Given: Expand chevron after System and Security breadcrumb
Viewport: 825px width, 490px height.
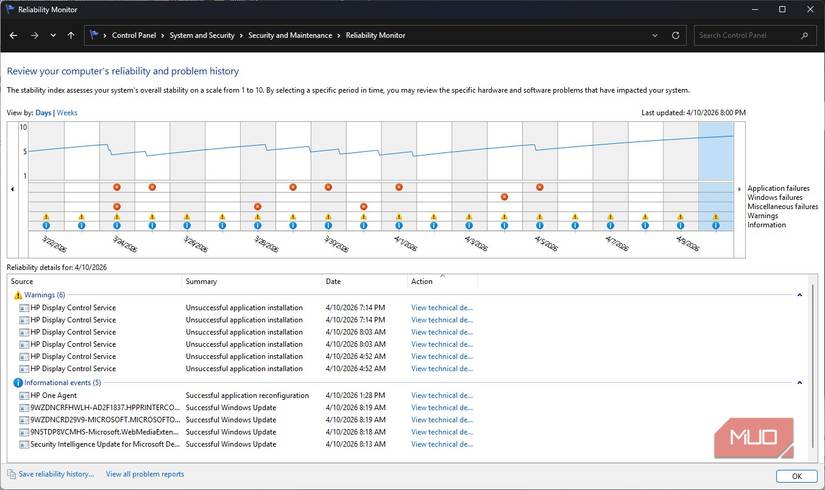Looking at the screenshot, I should click(241, 35).
